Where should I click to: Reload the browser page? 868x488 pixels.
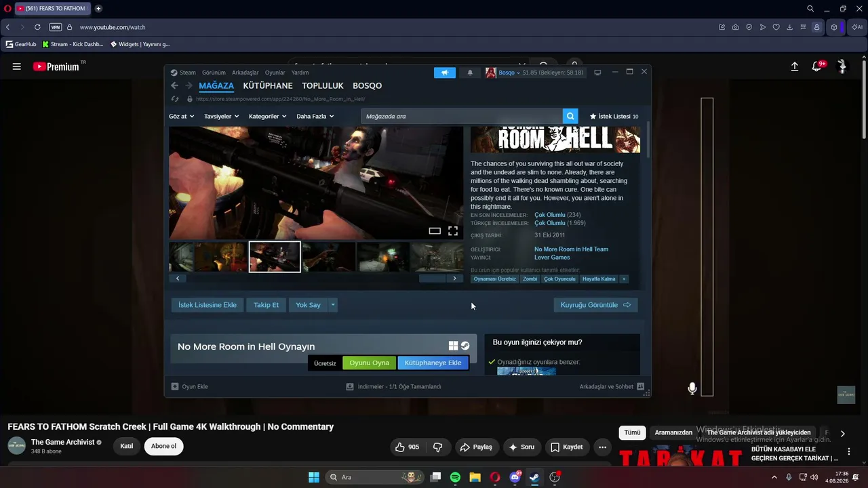pyautogui.click(x=37, y=27)
